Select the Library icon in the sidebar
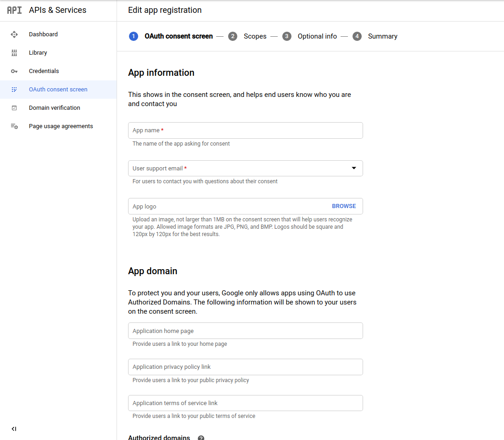Screen dimensions: 504x440 pos(14,52)
